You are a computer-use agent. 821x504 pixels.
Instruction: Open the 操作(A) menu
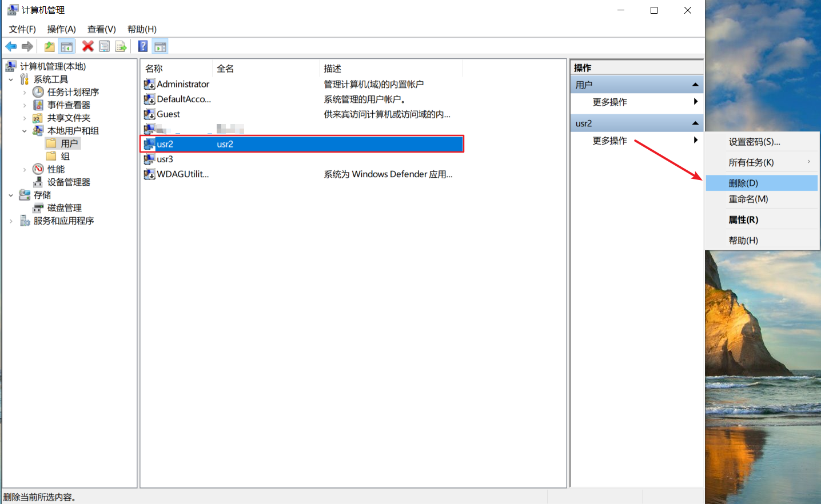pos(61,29)
